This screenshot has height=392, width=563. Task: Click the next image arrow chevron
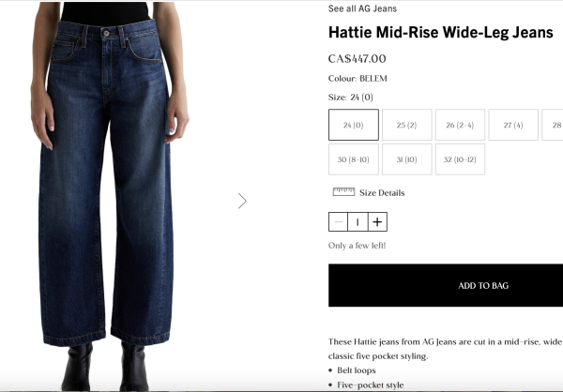tap(242, 201)
